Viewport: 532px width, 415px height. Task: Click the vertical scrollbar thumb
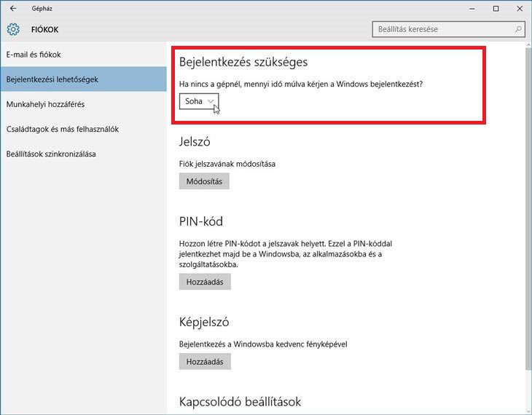click(528, 204)
